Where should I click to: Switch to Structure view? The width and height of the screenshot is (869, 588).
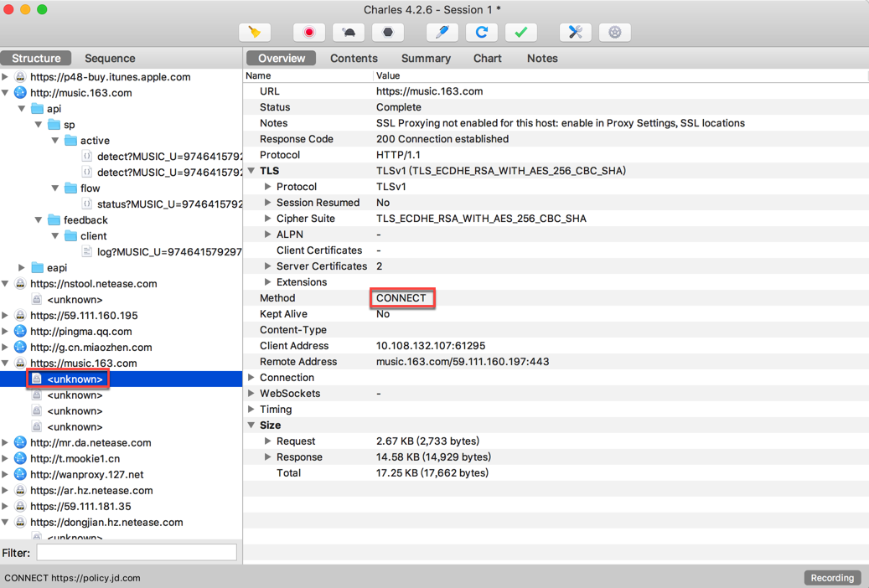(36, 58)
